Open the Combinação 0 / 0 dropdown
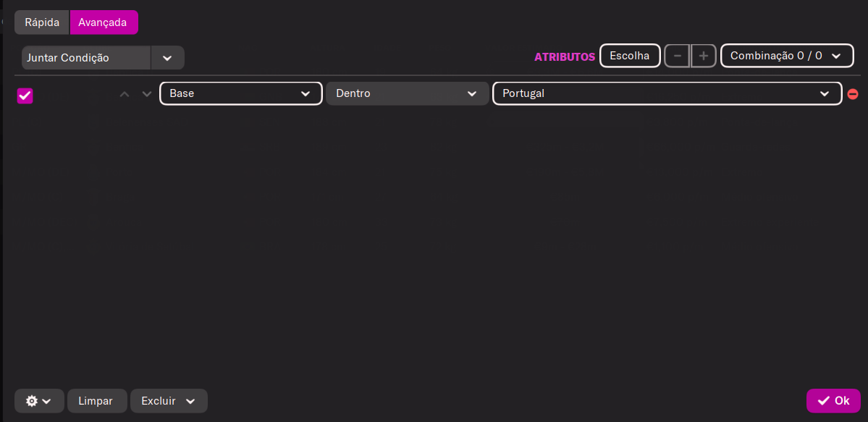The height and width of the screenshot is (422, 868). (x=787, y=56)
